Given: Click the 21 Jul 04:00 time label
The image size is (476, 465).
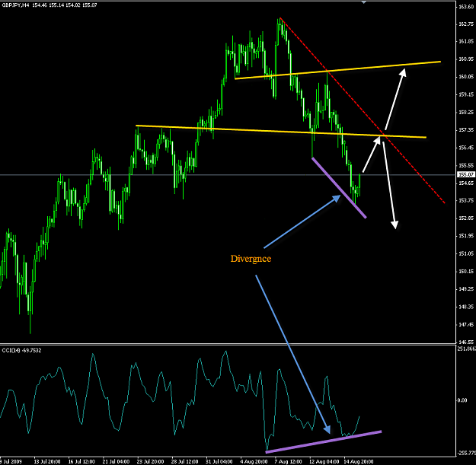Looking at the screenshot, I should pyautogui.click(x=116, y=462).
